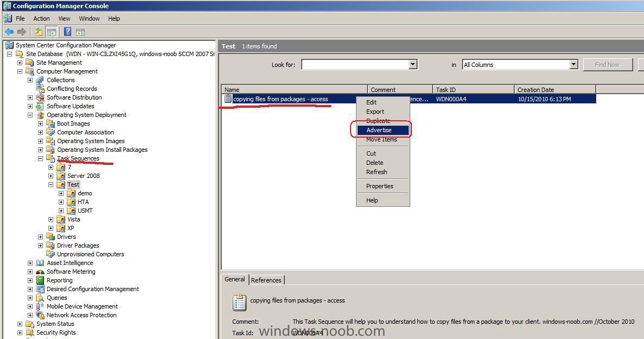Click the task sequence icon in the list row
This screenshot has width=644, height=339.
(228, 98)
